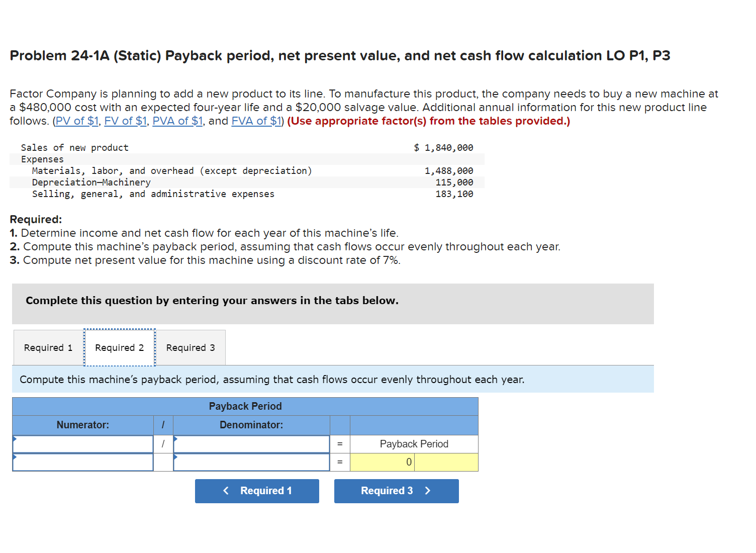The height and width of the screenshot is (553, 756).
Task: Switch to the Required 1 tab
Action: tap(47, 347)
